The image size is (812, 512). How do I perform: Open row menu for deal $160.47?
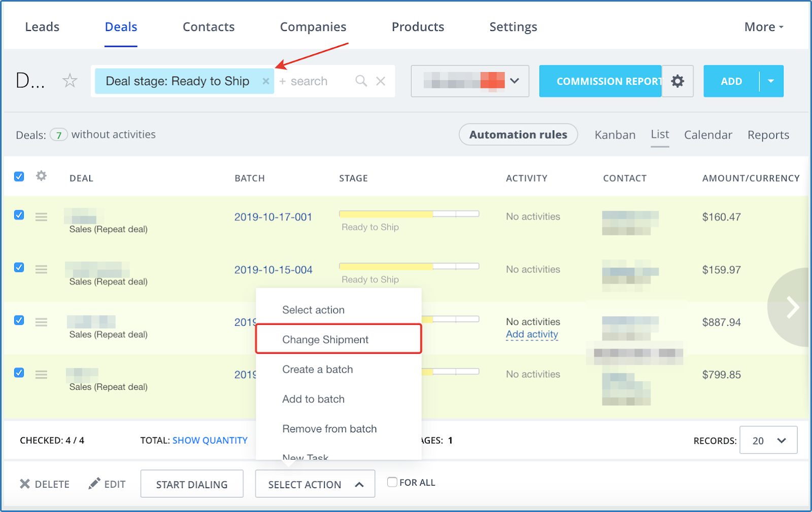[41, 217]
